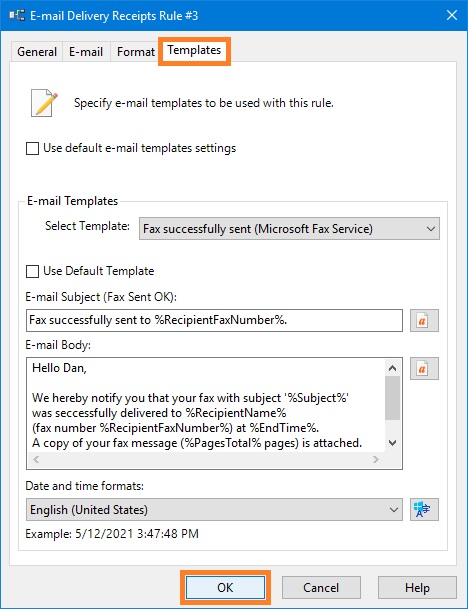The image size is (468, 609).
Task: Click the body scroll up arrow
Action: point(393,368)
